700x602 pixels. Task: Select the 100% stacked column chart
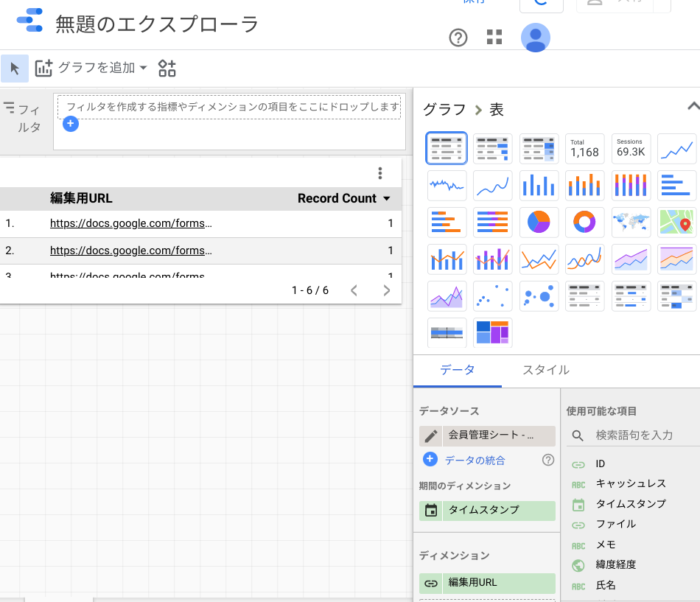tap(631, 186)
